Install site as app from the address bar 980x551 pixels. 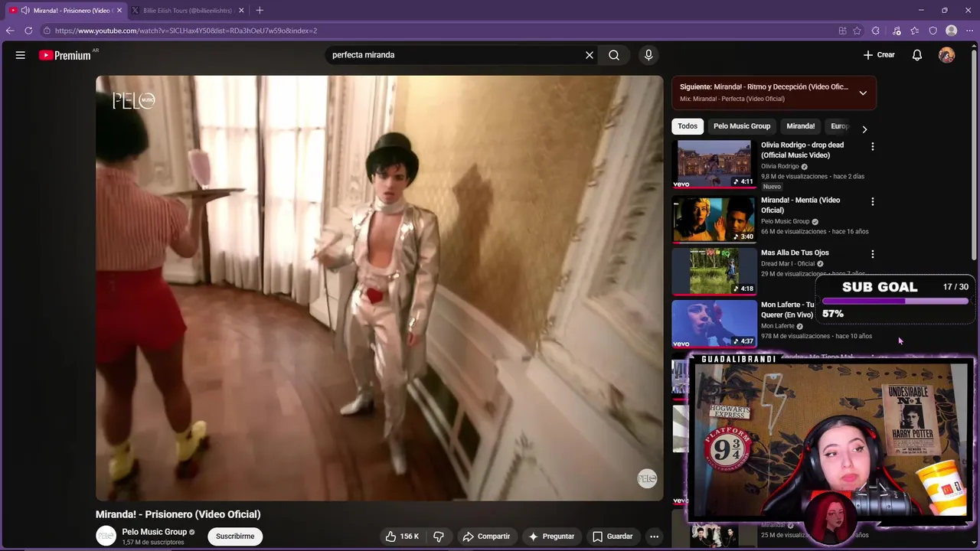[842, 31]
